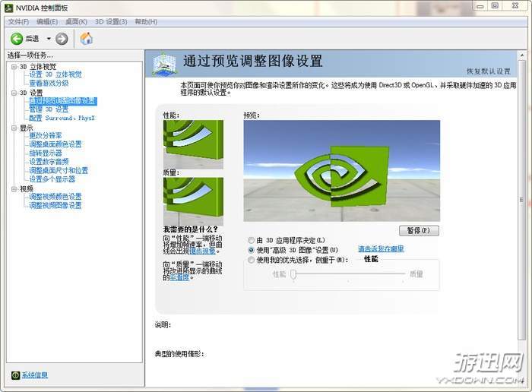The image size is (532, 392).
Task: Go to the Home page icon
Action: coord(86,38)
